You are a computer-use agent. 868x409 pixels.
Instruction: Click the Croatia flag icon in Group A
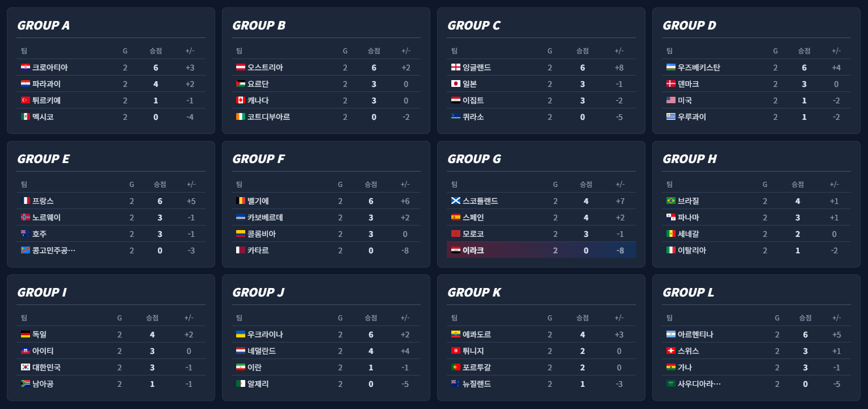pyautogui.click(x=25, y=68)
